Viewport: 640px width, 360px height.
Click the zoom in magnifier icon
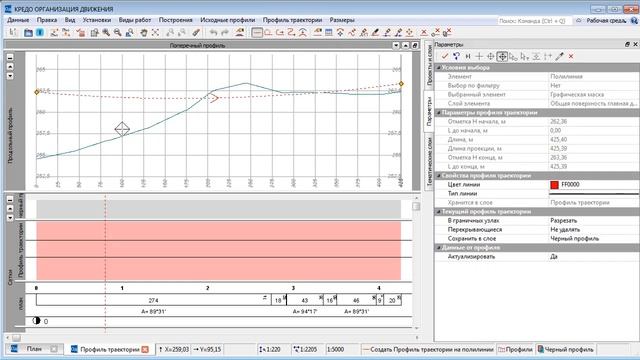pyautogui.click(x=106, y=33)
